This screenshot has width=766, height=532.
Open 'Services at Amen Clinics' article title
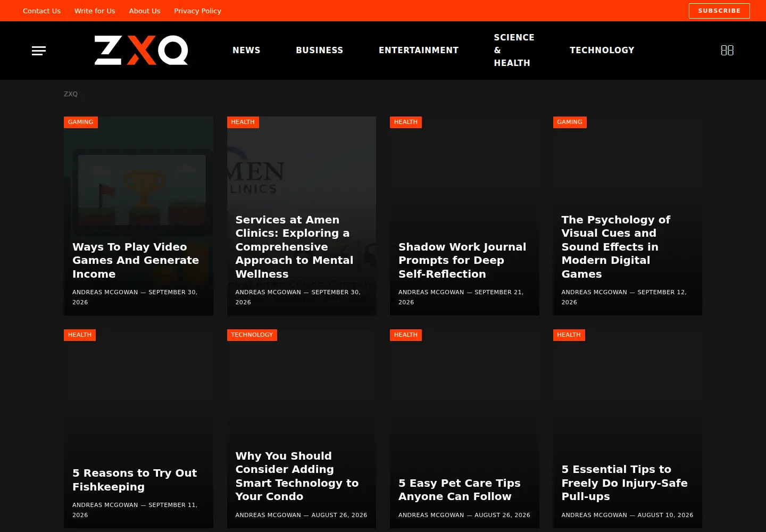pyautogui.click(x=294, y=247)
